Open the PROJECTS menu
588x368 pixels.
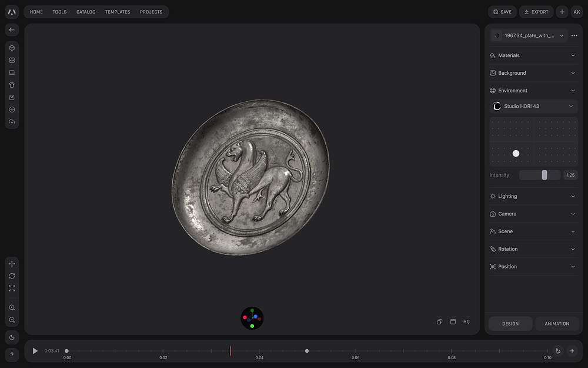[151, 12]
